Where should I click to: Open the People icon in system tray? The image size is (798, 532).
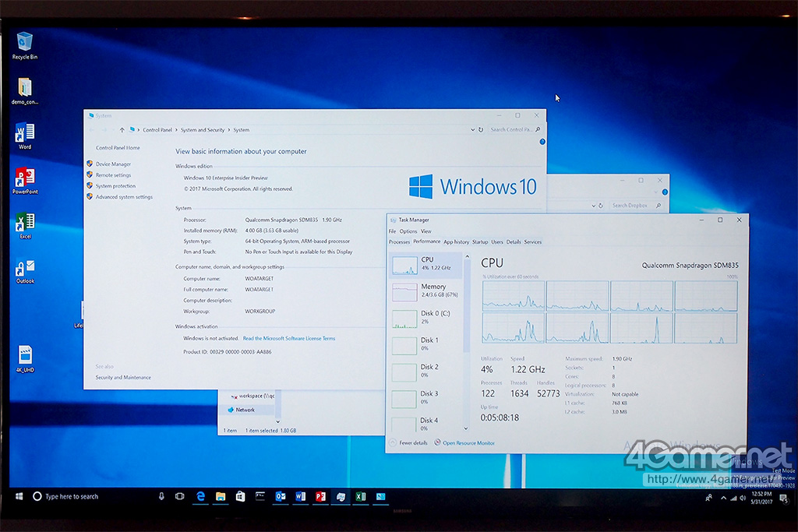click(x=708, y=498)
